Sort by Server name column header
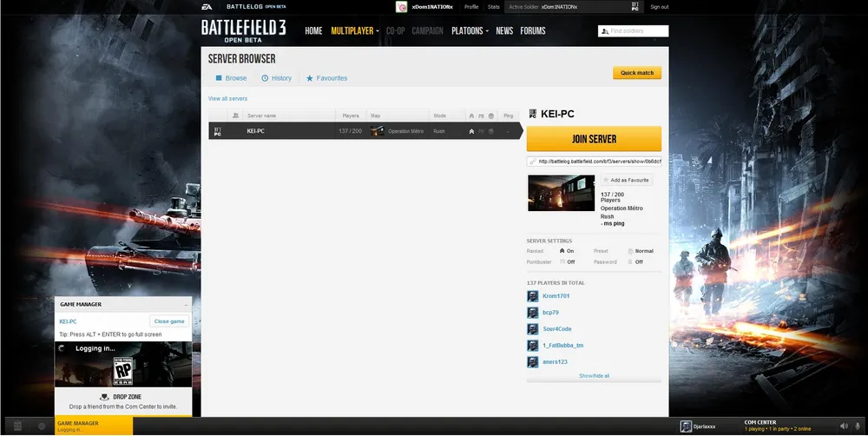Screen dimensions: 868x436 [261, 116]
